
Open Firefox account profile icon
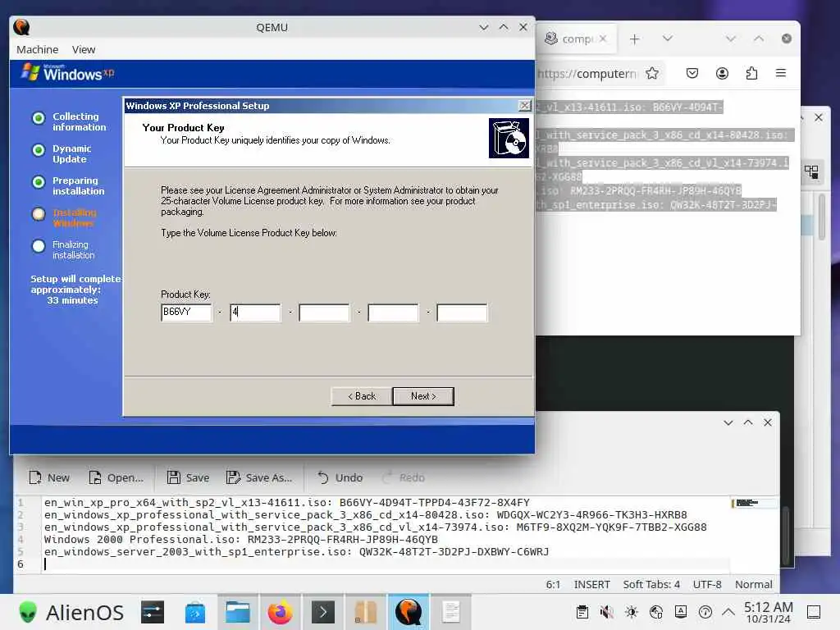point(722,73)
